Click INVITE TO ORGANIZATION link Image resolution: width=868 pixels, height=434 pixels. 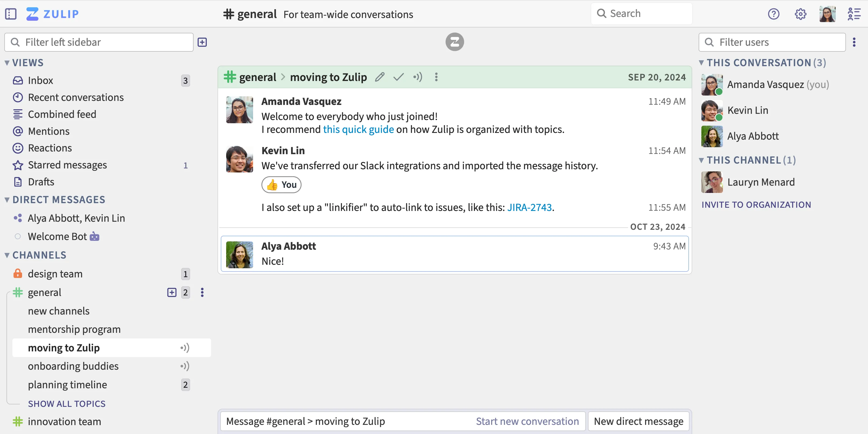756,205
